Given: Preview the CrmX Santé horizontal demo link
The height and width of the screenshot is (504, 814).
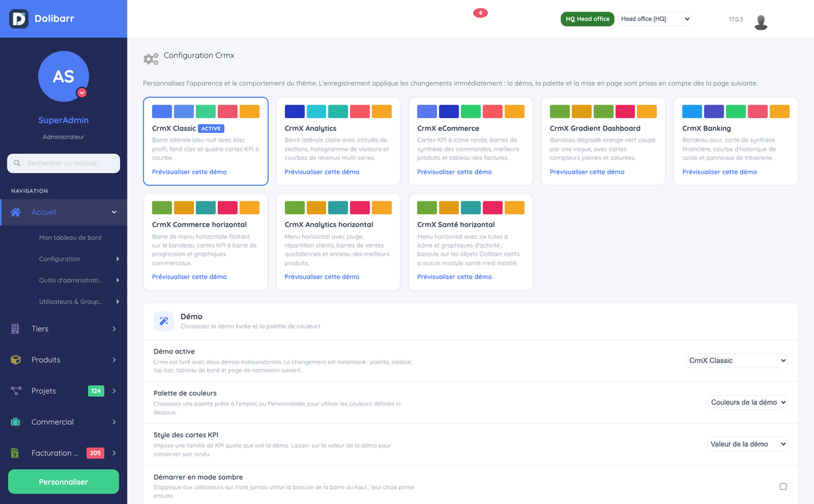Looking at the screenshot, I should [x=454, y=277].
